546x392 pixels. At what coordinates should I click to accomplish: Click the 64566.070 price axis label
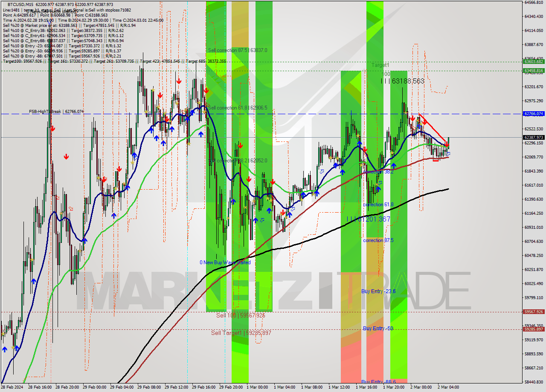[533, 3]
